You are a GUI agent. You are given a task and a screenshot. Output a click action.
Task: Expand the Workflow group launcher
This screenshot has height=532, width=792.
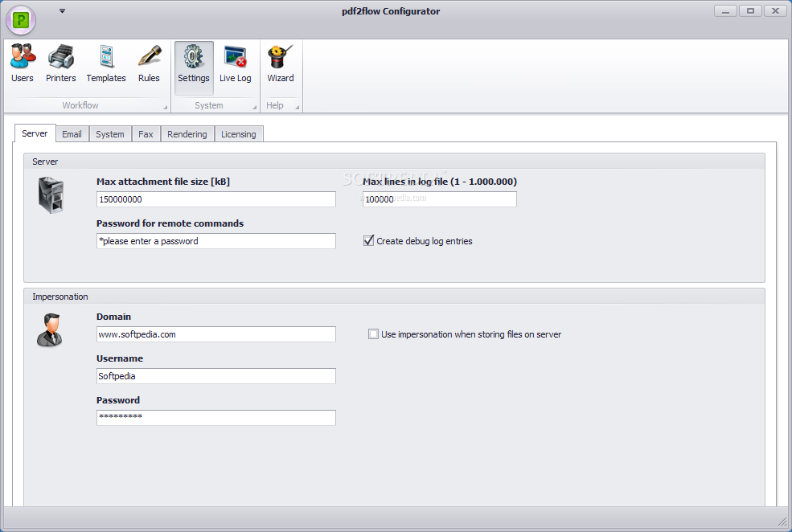click(165, 107)
